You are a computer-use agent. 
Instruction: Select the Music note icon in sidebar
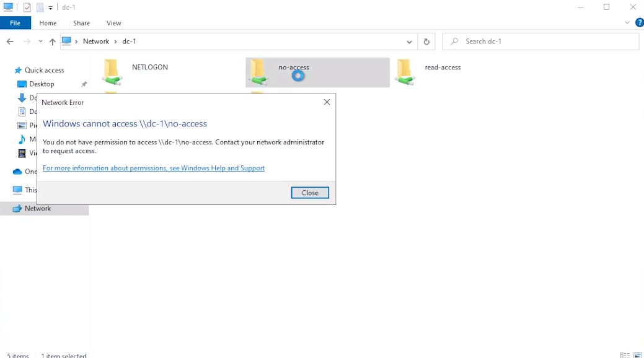tap(22, 139)
